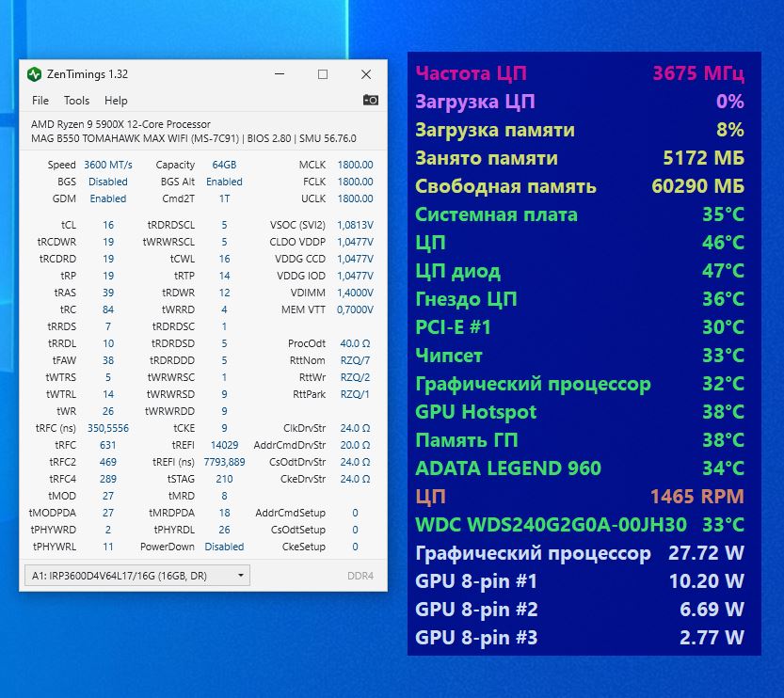Click the PowerDown Disabled value
784x698 pixels.
pyautogui.click(x=224, y=547)
